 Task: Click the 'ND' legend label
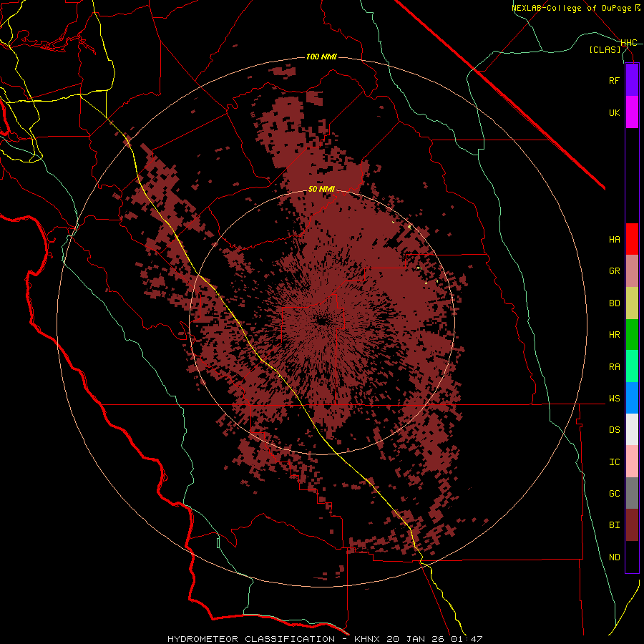[x=614, y=557]
